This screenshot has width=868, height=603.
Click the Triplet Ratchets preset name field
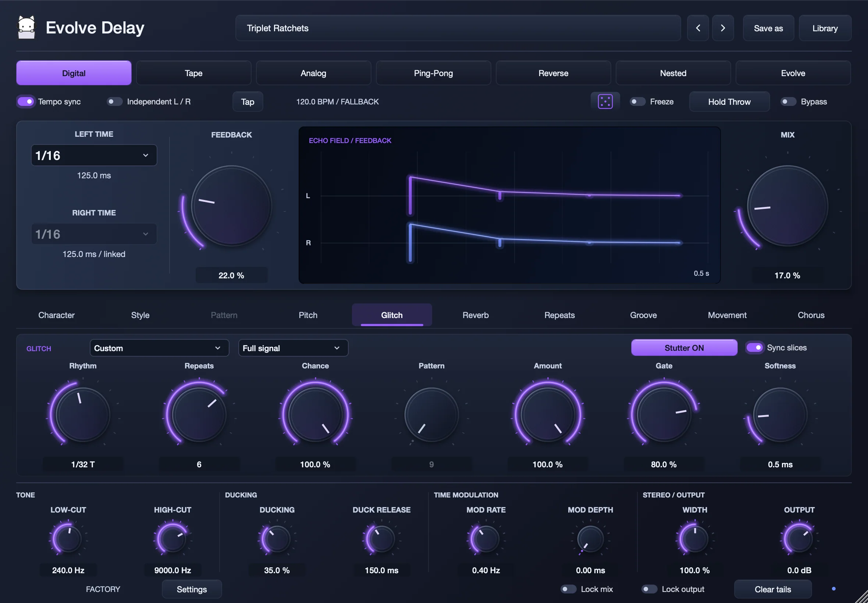[x=458, y=28]
